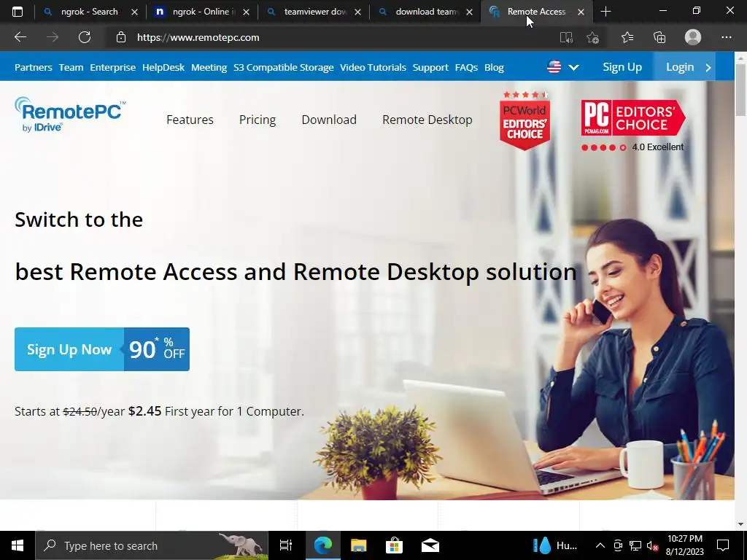
Task: Open the tab actions menu icon
Action: point(18,12)
